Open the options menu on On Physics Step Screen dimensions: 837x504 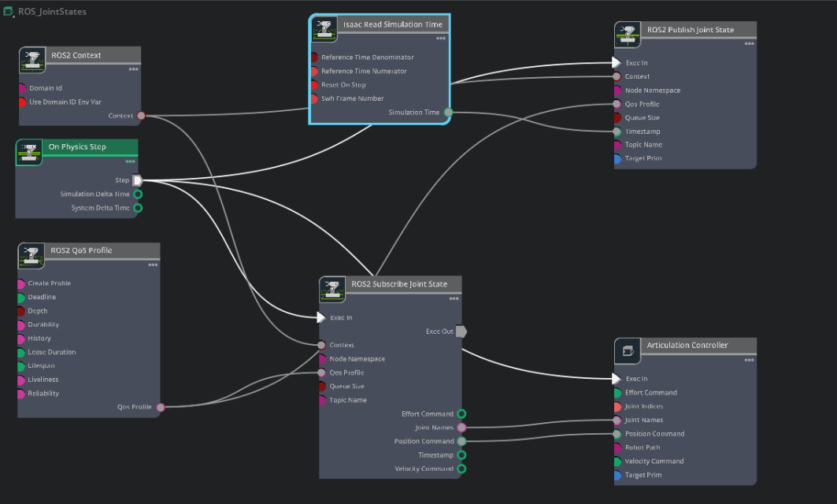coord(131,163)
